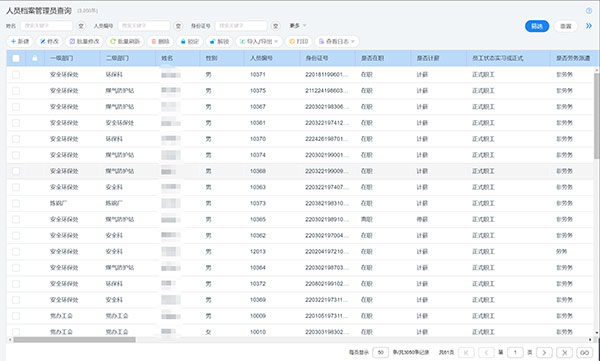The height and width of the screenshot is (361, 600).
Task: Click the 打印 (Print) button
Action: click(298, 41)
